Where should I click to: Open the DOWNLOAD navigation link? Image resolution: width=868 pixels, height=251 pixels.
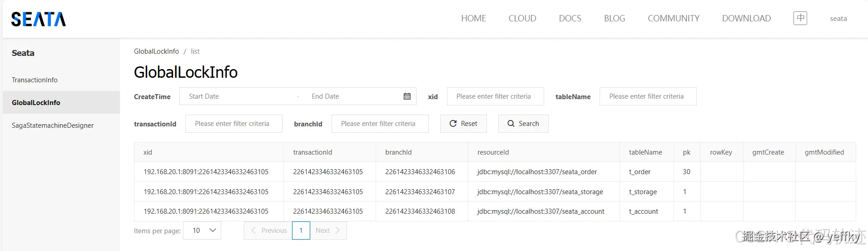coord(746,19)
